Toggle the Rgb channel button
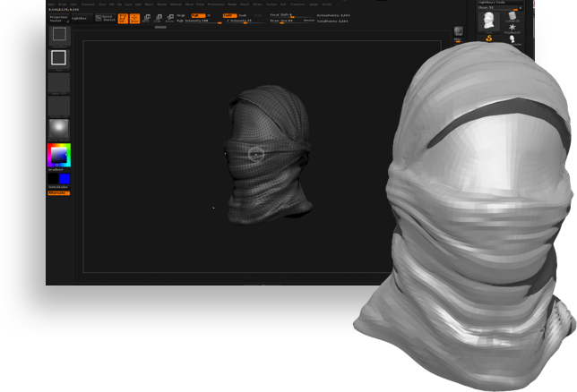The width and height of the screenshot is (577, 392). pos(195,15)
